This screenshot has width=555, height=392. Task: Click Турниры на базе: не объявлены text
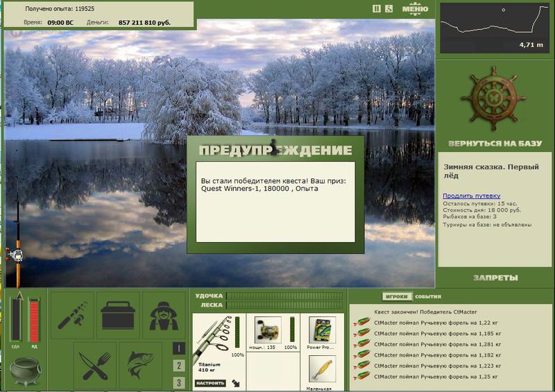coord(487,225)
